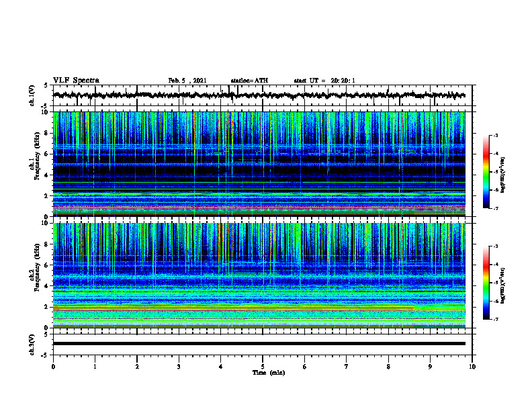The width and height of the screenshot is (532, 411).
Task: Click the ch.2 spectrogram panel
Action: click(259, 275)
